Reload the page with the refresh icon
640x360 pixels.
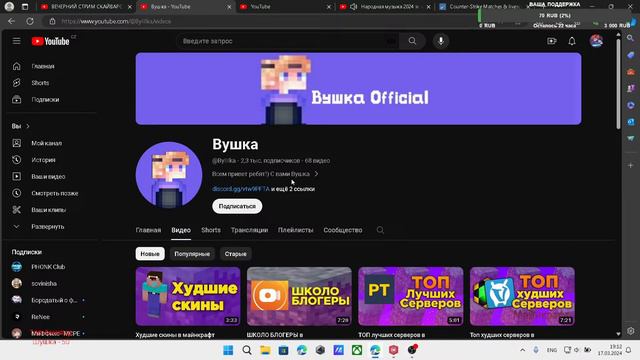30,21
